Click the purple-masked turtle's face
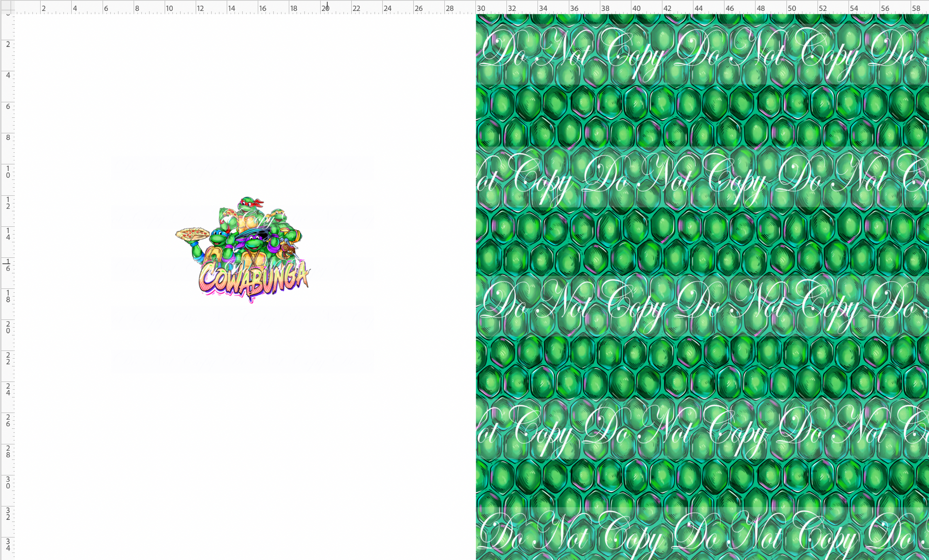 pos(255,243)
